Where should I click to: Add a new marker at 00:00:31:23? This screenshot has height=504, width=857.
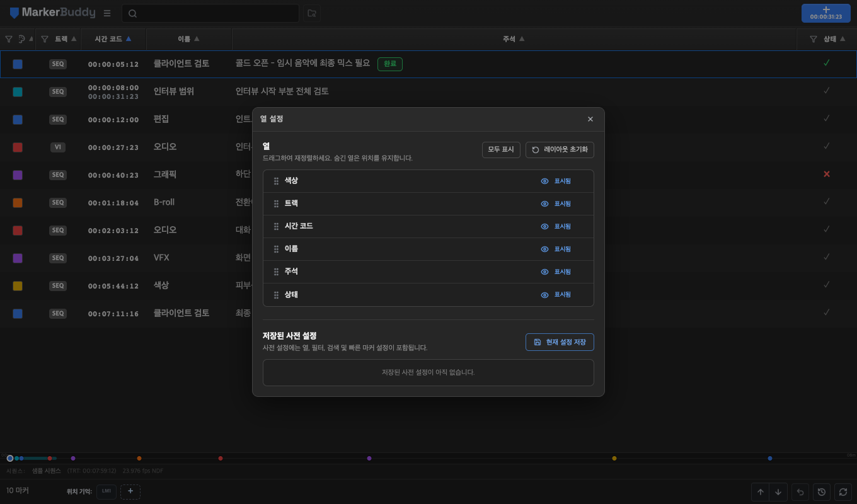click(825, 13)
